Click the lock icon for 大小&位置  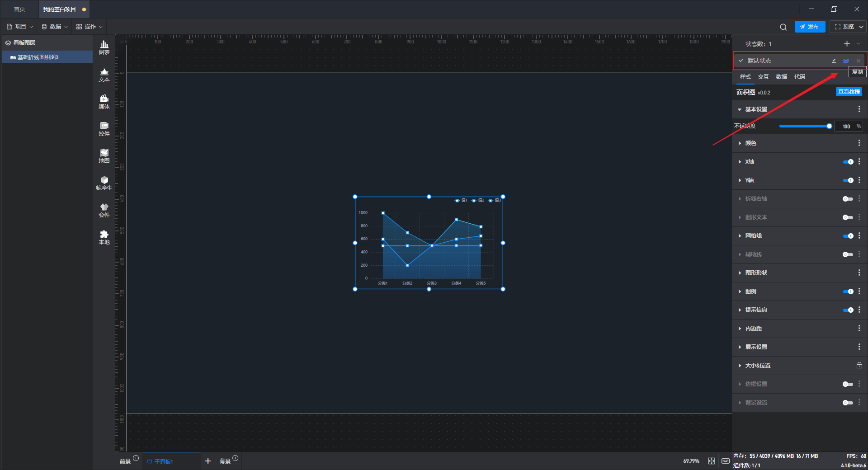click(x=859, y=365)
